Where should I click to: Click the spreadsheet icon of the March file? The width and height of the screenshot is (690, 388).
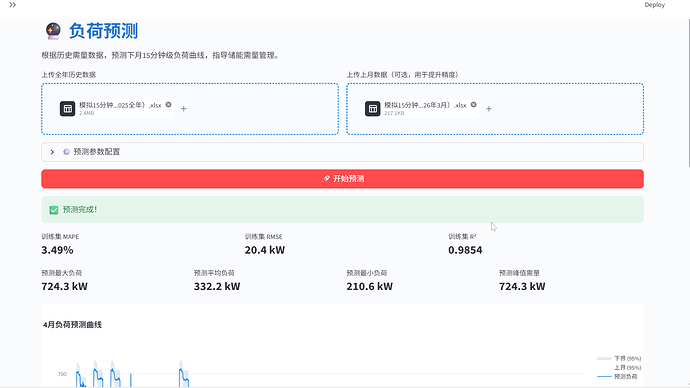(372, 109)
